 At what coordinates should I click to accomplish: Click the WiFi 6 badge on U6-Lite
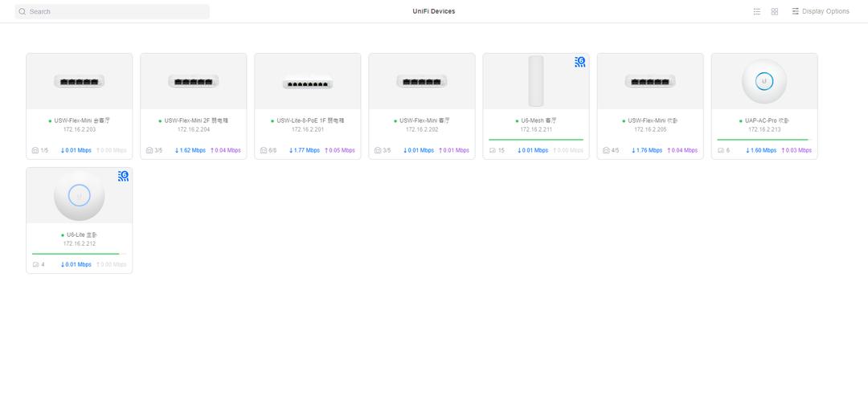[123, 176]
